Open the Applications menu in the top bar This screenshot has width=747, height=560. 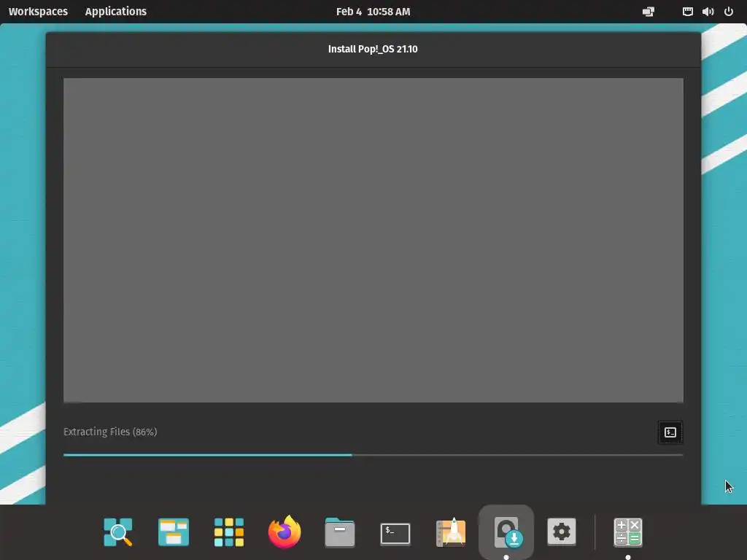pyautogui.click(x=116, y=12)
